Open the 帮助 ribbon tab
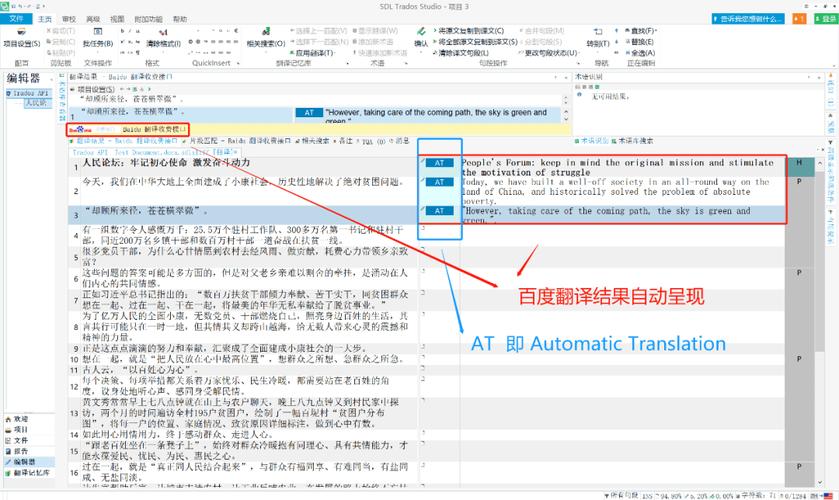The height and width of the screenshot is (500, 839). pos(180,19)
